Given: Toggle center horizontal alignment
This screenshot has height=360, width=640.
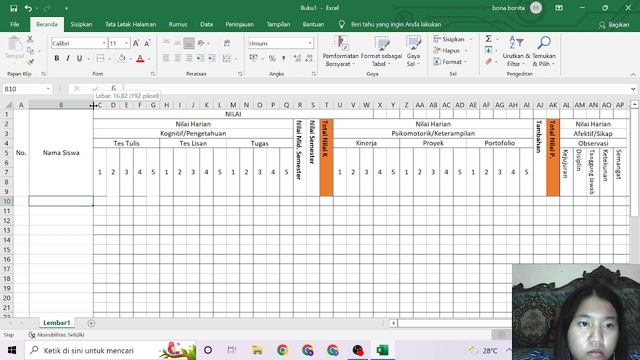Looking at the screenshot, I should 177,58.
